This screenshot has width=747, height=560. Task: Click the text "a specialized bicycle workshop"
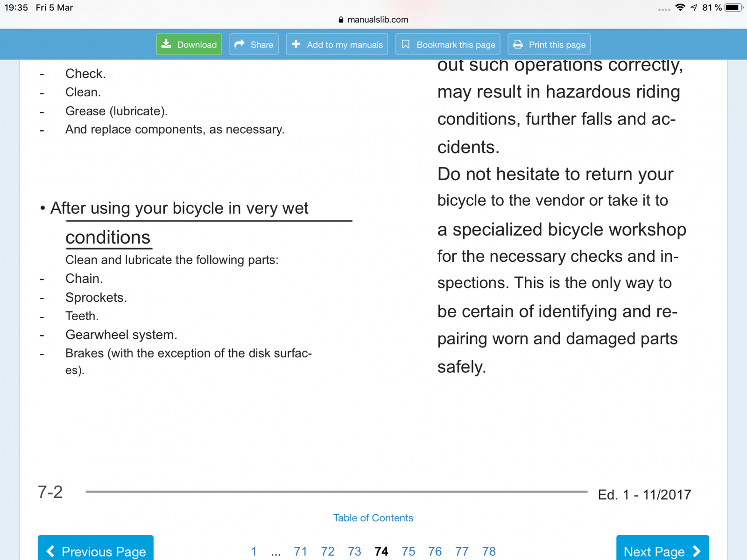point(562,230)
